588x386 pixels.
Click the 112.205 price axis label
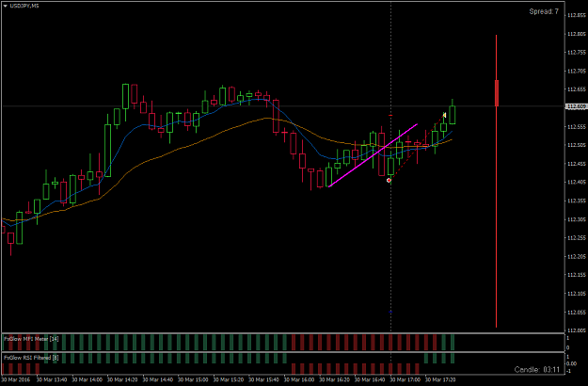pyautogui.click(x=577, y=257)
